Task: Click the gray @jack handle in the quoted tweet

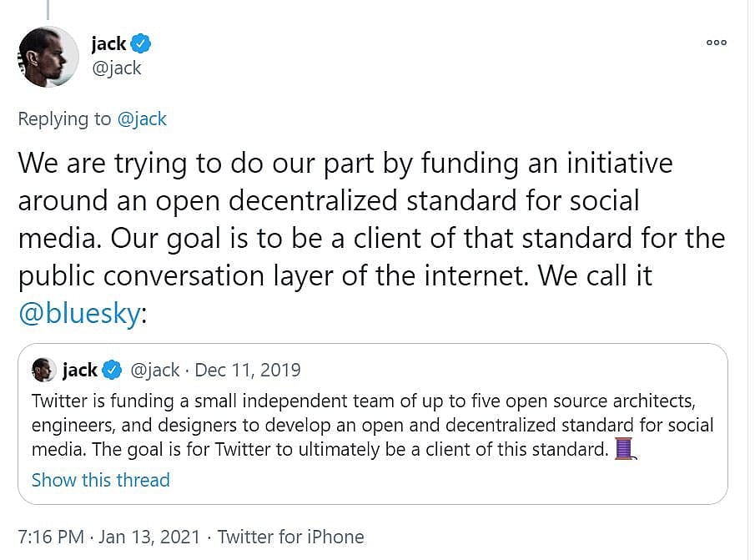Action: 154,369
